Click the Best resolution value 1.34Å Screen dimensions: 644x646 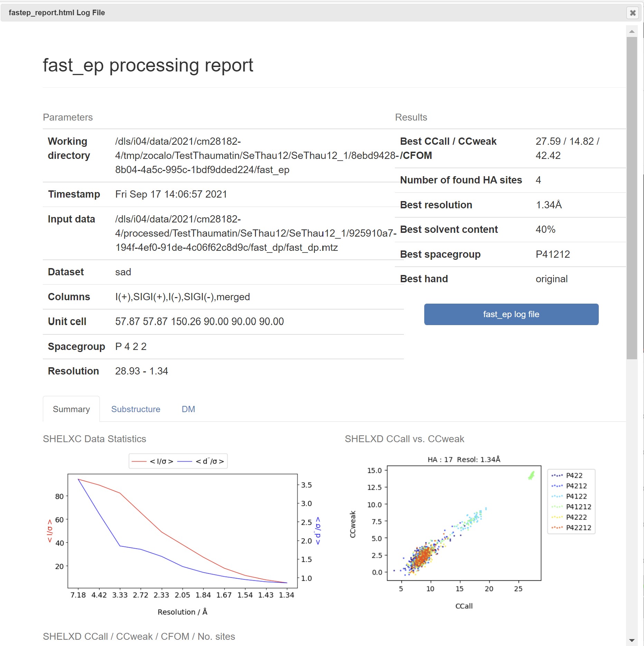click(x=549, y=205)
